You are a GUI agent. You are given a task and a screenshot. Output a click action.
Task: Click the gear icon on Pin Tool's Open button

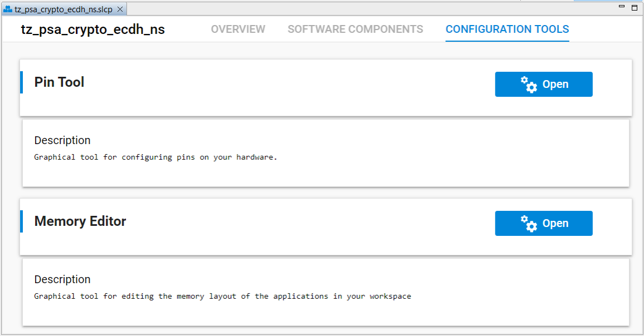point(528,84)
